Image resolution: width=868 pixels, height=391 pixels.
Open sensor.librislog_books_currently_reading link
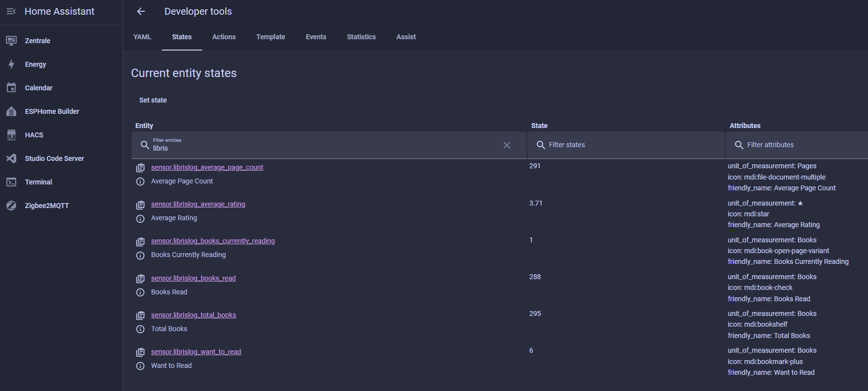pos(213,241)
